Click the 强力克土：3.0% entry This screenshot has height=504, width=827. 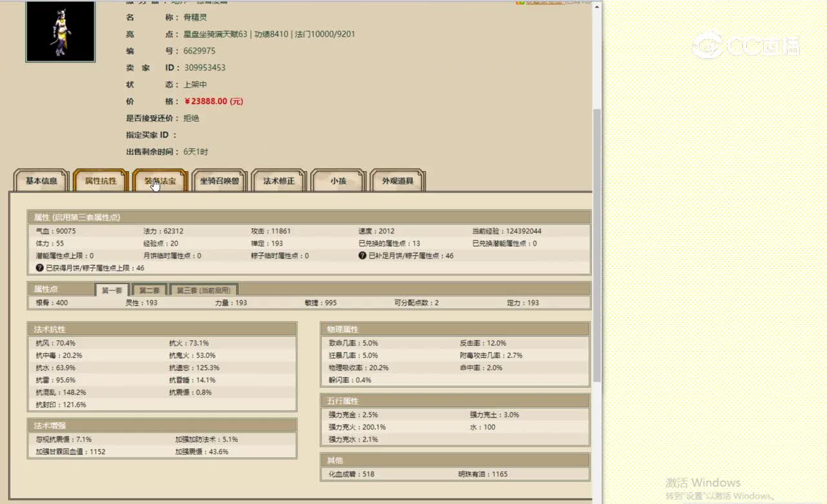(x=494, y=415)
